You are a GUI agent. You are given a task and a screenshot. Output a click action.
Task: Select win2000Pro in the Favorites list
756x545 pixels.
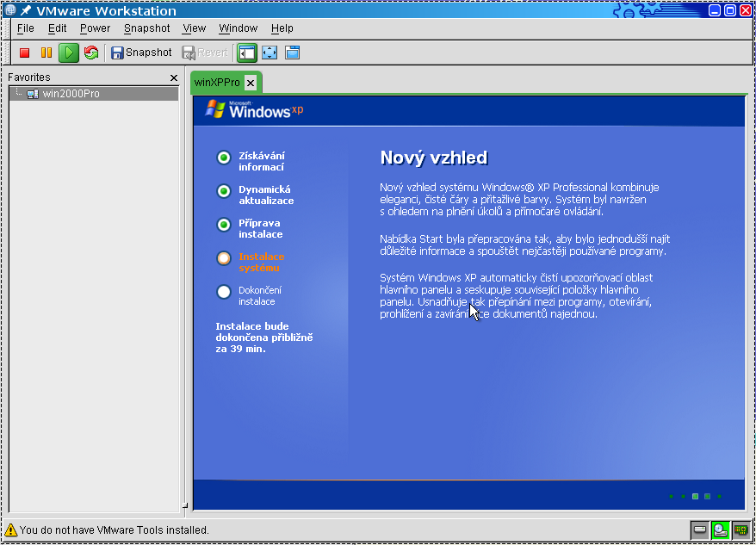tap(94, 94)
